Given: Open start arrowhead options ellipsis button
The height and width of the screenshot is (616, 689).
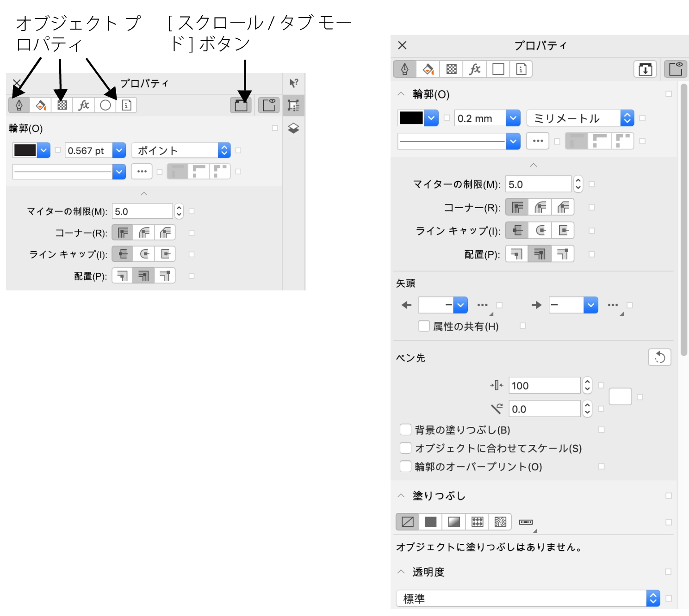Looking at the screenshot, I should point(482,305).
